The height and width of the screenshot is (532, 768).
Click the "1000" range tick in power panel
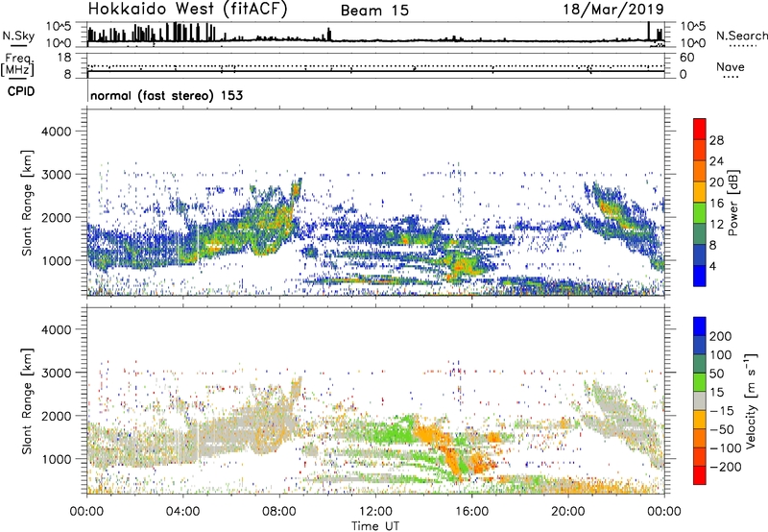(x=57, y=260)
